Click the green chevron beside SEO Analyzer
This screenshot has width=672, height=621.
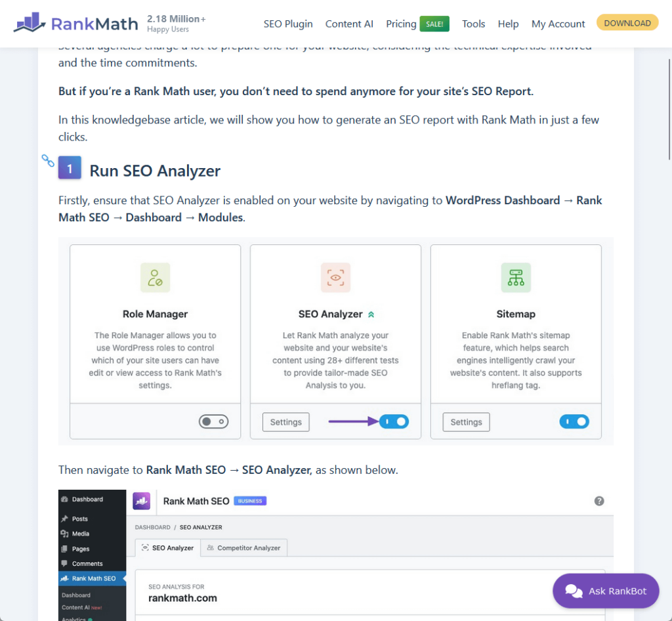pos(371,314)
